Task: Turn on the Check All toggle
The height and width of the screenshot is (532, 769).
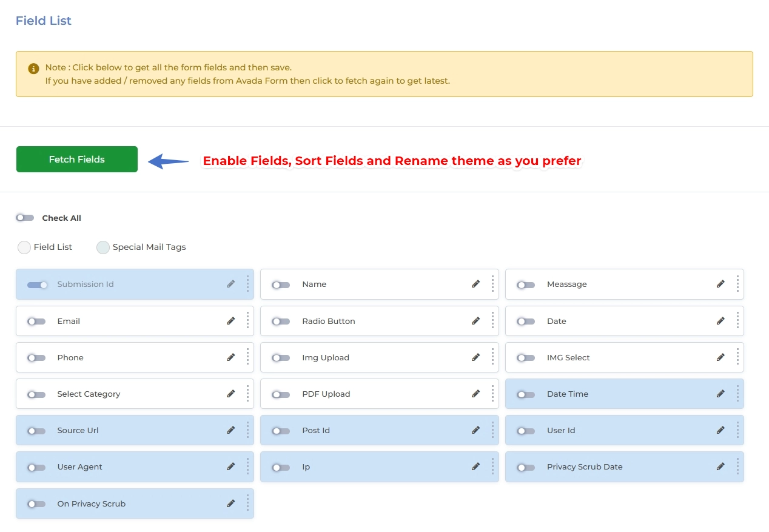Action: pos(25,218)
